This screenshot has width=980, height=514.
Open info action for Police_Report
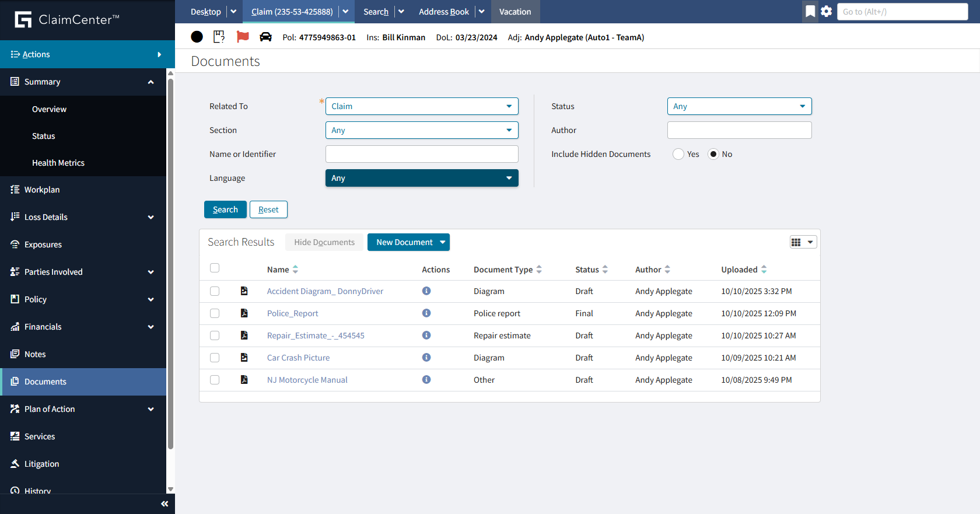(426, 313)
